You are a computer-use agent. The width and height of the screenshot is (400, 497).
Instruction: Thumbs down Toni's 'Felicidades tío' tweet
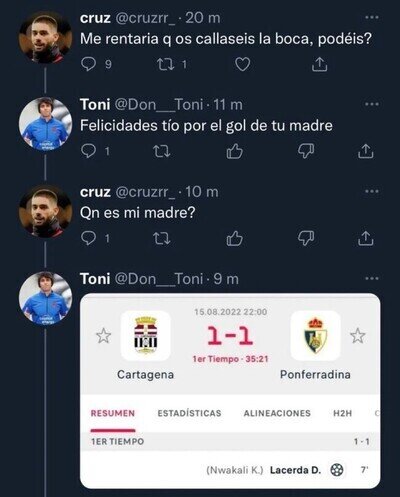[306, 152]
